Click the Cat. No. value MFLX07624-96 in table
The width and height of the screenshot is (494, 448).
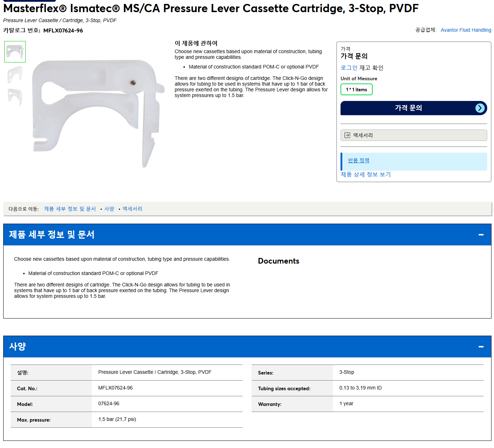pos(115,388)
